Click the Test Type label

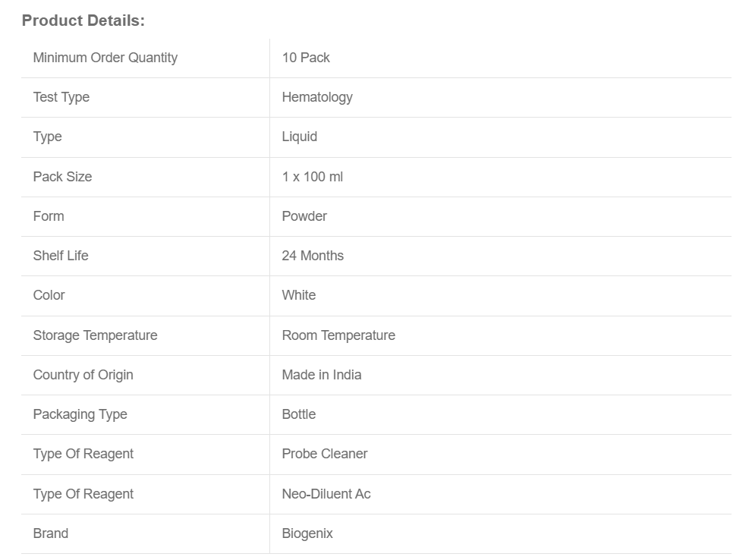pos(61,97)
